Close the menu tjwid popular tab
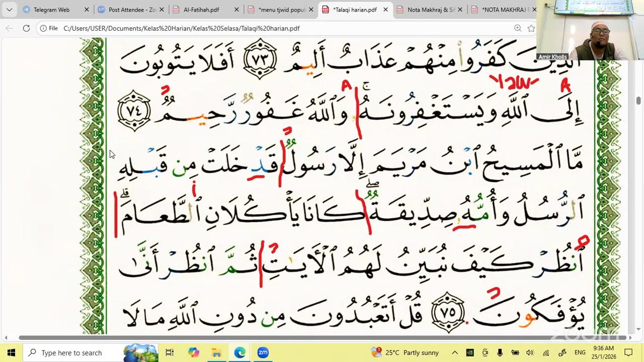 311,10
